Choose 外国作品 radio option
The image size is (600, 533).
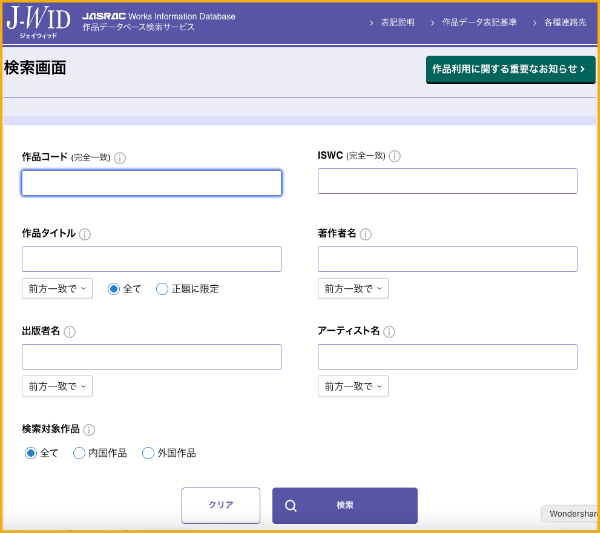click(148, 453)
